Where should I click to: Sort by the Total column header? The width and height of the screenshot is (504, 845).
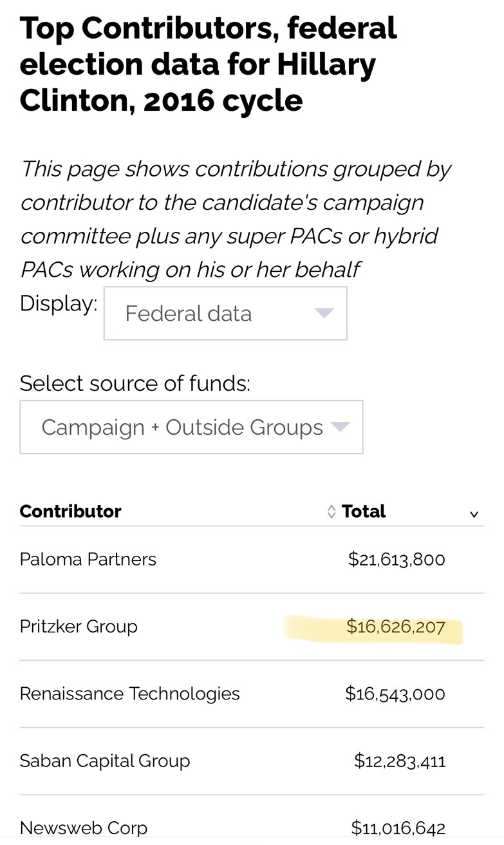[x=364, y=511]
